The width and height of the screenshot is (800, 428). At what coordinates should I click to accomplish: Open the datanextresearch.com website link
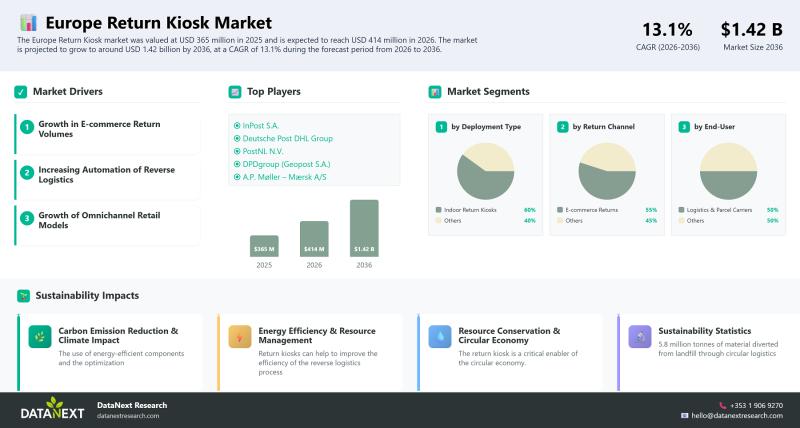coord(128,415)
